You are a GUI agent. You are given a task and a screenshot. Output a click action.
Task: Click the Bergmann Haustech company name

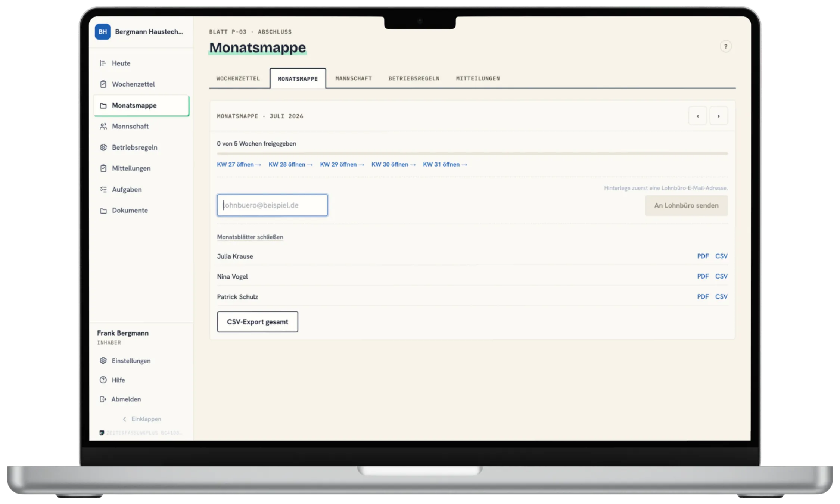149,32
